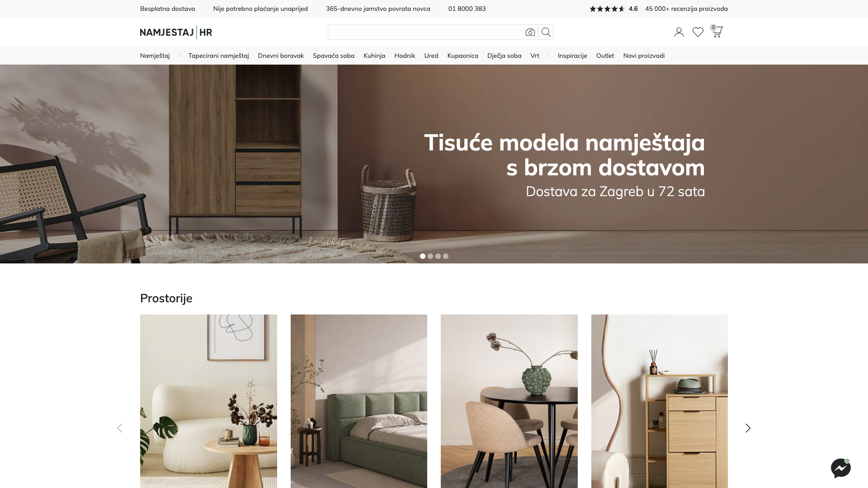Open the Spavaća soba category
This screenshot has height=488, width=868.
pos(334,56)
